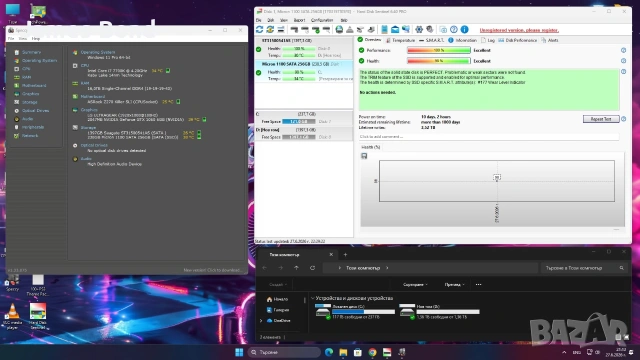Switch to the S.M.A.R.T. tab
The height and width of the screenshot is (360, 640).
431,40
